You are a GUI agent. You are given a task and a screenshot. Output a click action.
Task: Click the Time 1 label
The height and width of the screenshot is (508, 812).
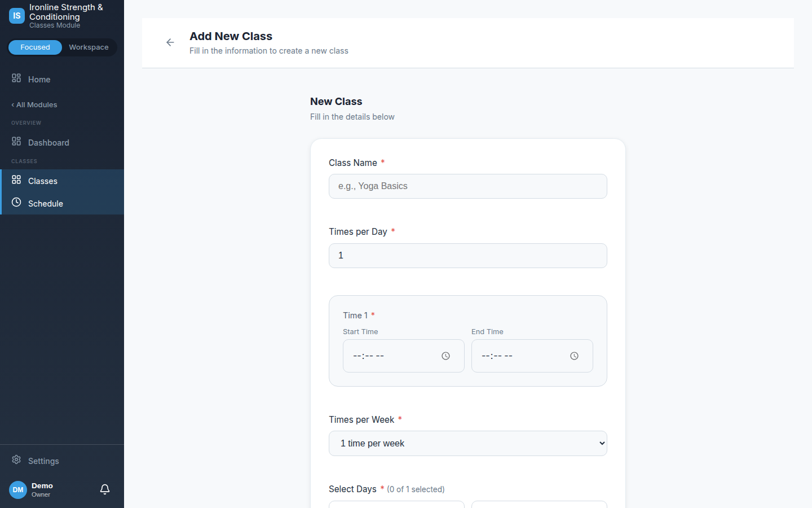coord(355,316)
